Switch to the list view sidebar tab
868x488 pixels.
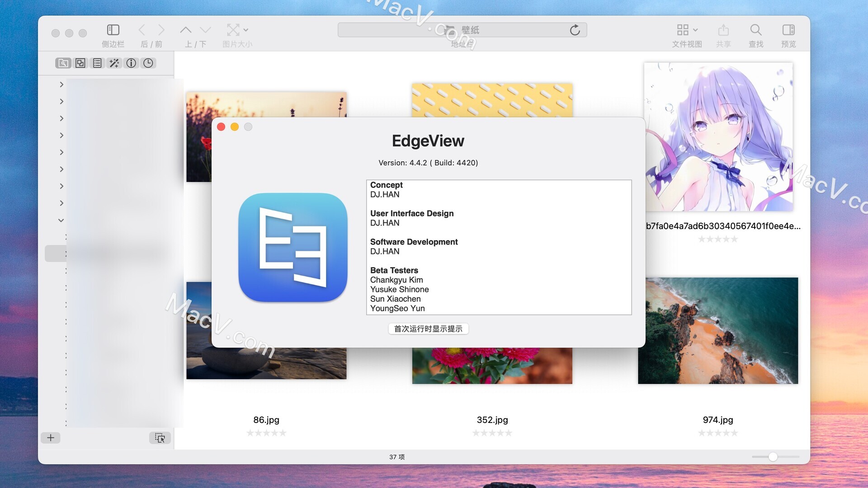click(x=97, y=63)
